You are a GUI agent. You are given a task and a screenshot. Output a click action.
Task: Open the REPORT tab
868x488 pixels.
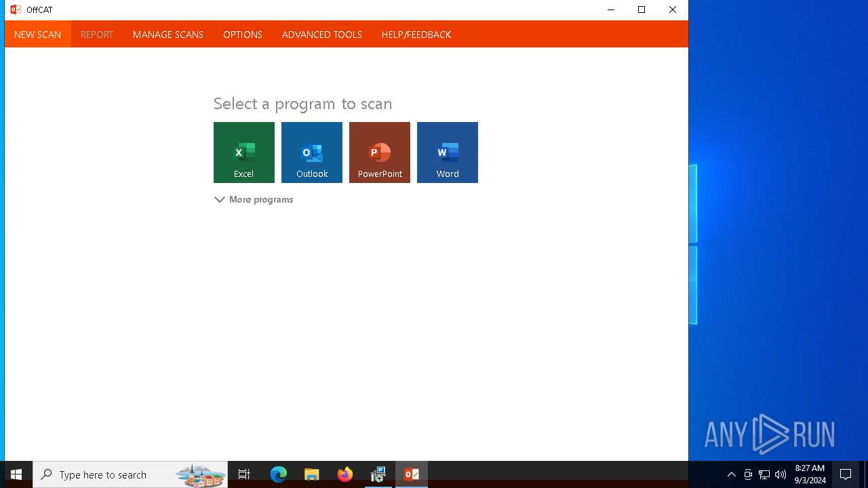coord(97,35)
